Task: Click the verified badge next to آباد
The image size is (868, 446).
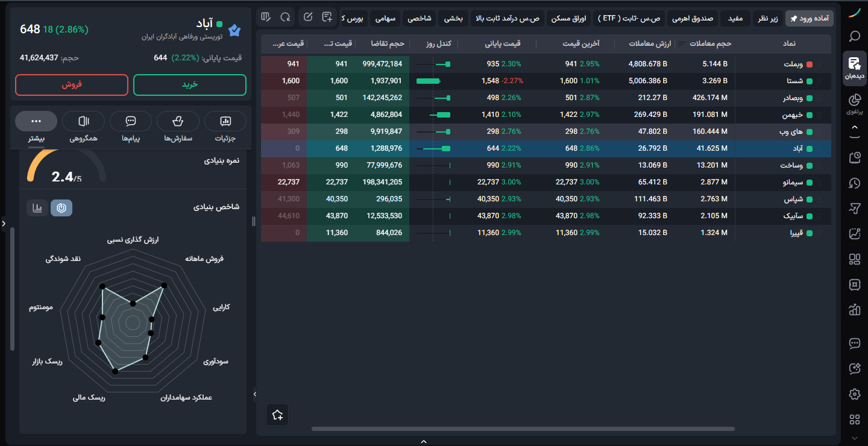Action: pos(235,30)
